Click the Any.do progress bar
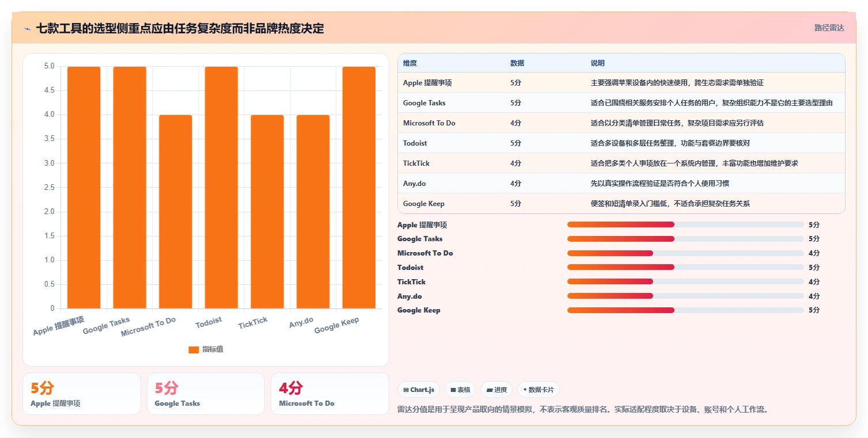This screenshot has height=438, width=868. pyautogui.click(x=685, y=296)
